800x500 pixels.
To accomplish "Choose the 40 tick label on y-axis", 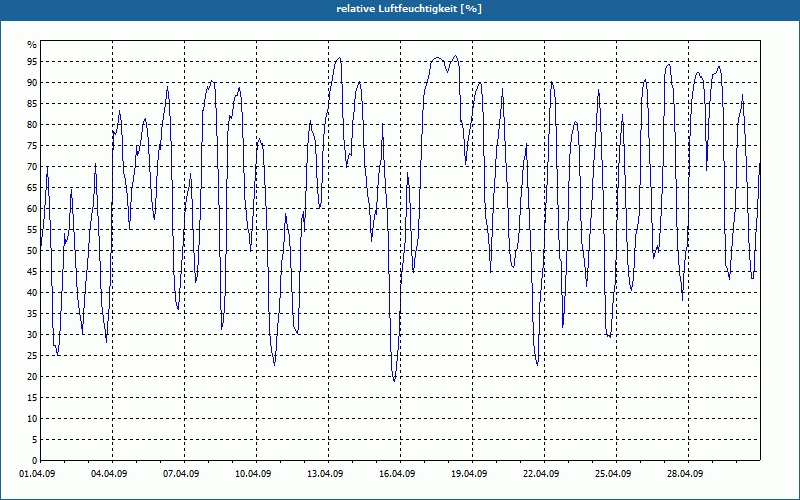I will (x=32, y=292).
